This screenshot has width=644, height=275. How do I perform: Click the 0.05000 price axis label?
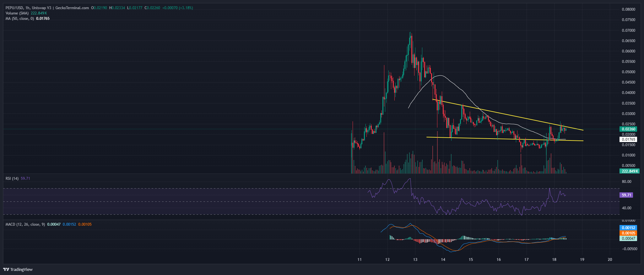pyautogui.click(x=628, y=72)
